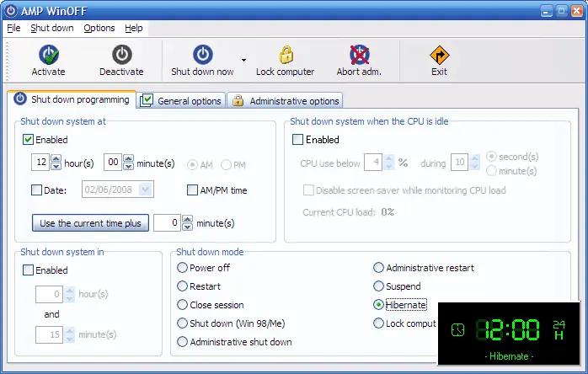The height and width of the screenshot is (374, 588).
Task: Expand the Shut down now dropdown arrow
Action: coord(243,60)
